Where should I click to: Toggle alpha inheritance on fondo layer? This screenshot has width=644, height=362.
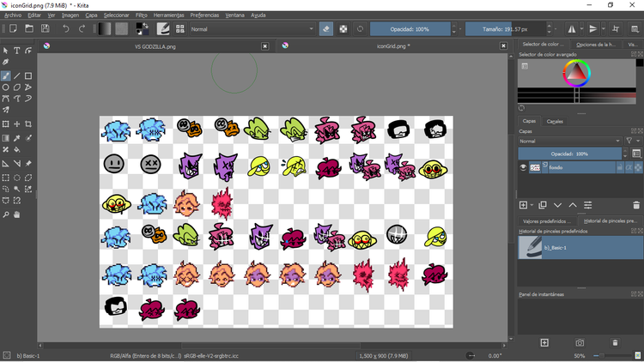[629, 167]
